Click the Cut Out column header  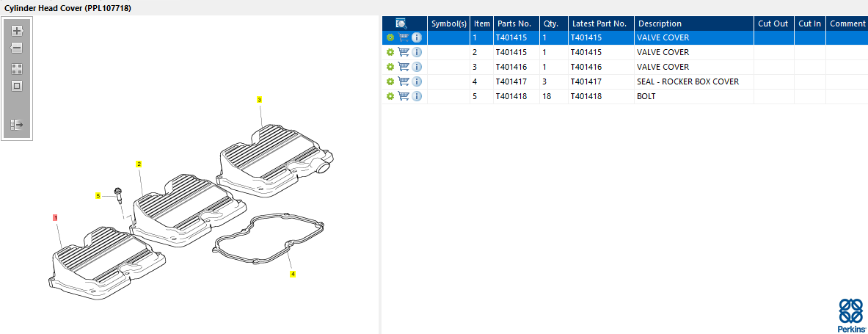click(x=774, y=23)
